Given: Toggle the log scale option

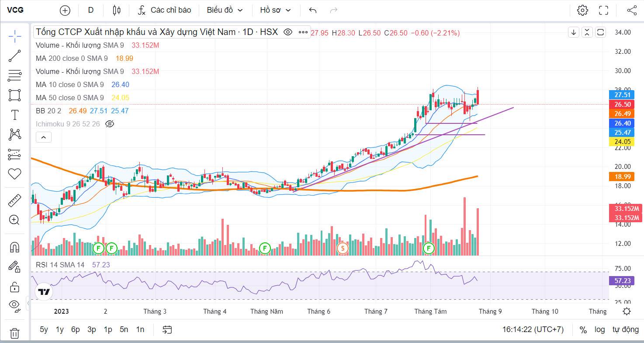Looking at the screenshot, I should (x=599, y=329).
